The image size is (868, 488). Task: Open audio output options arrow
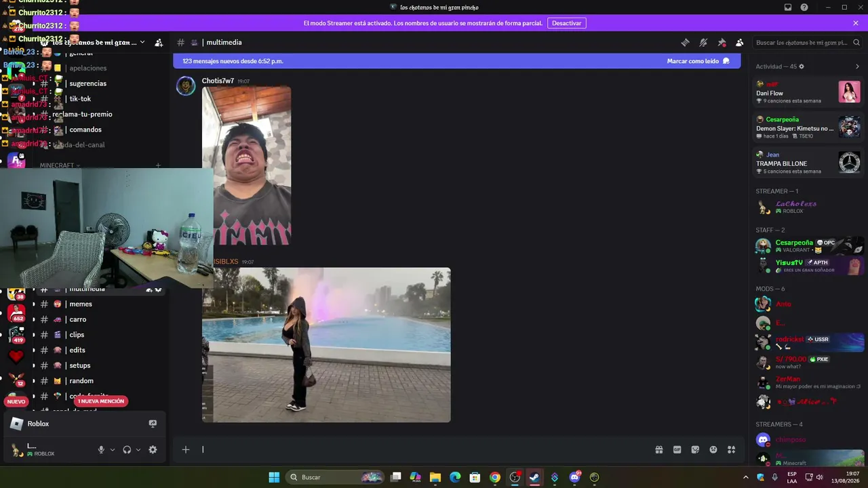(138, 449)
